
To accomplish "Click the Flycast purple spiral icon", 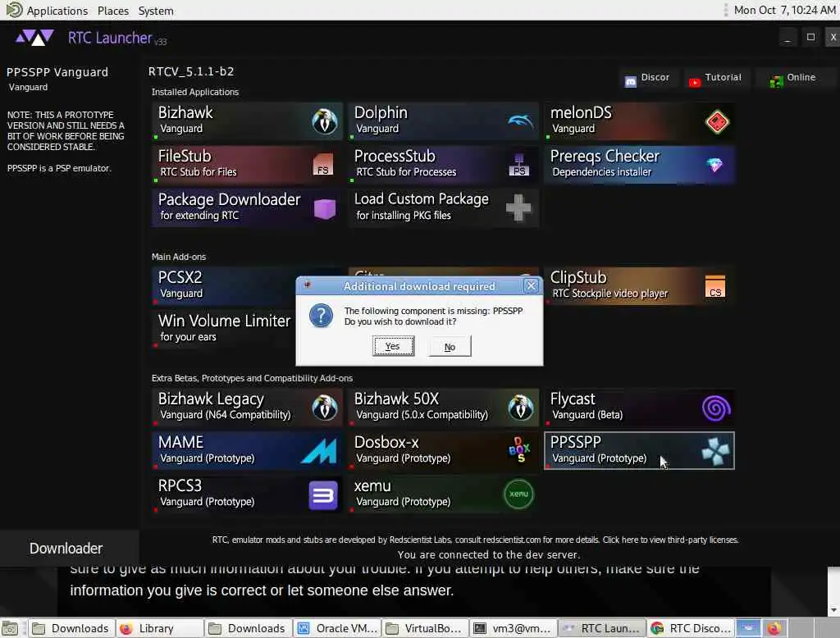I will 716,408.
